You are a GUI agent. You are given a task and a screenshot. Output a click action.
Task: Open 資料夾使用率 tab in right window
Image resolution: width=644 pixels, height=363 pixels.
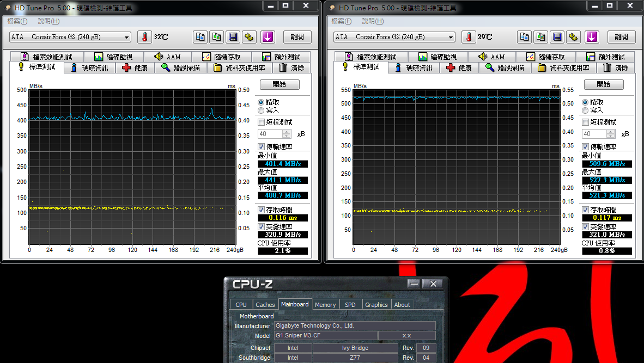tap(564, 67)
